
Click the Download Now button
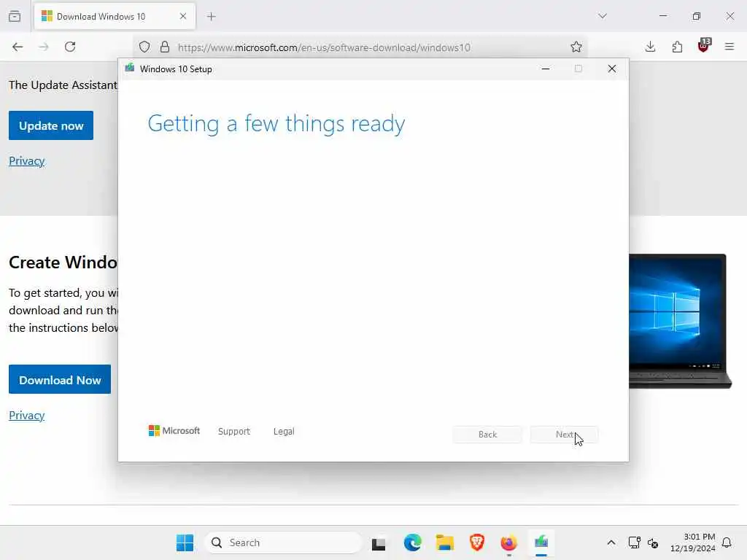[60, 379]
